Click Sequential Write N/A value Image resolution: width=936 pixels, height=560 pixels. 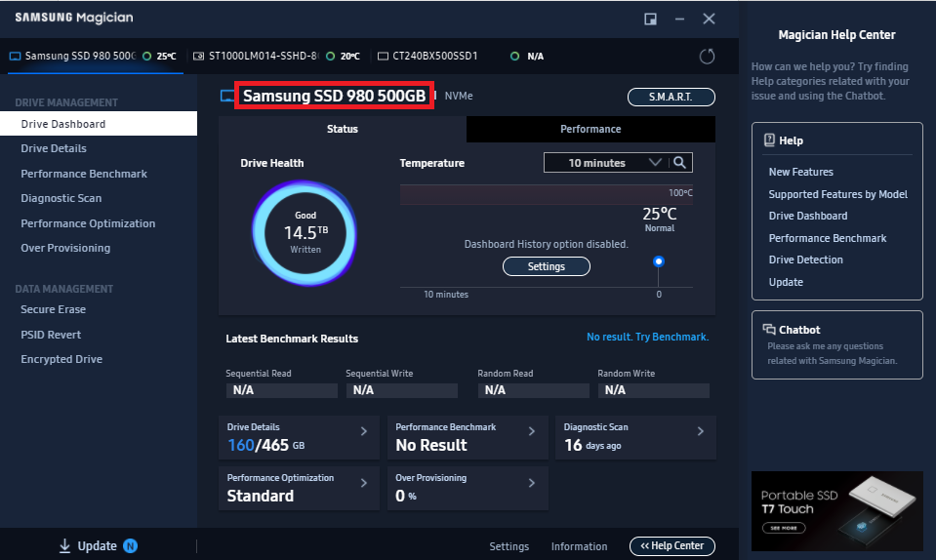pos(402,390)
